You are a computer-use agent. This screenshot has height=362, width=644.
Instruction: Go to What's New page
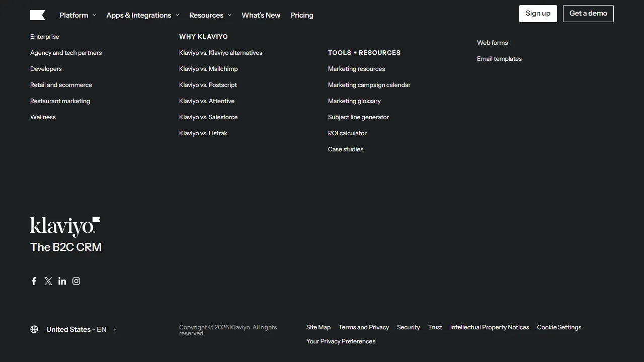pyautogui.click(x=261, y=15)
